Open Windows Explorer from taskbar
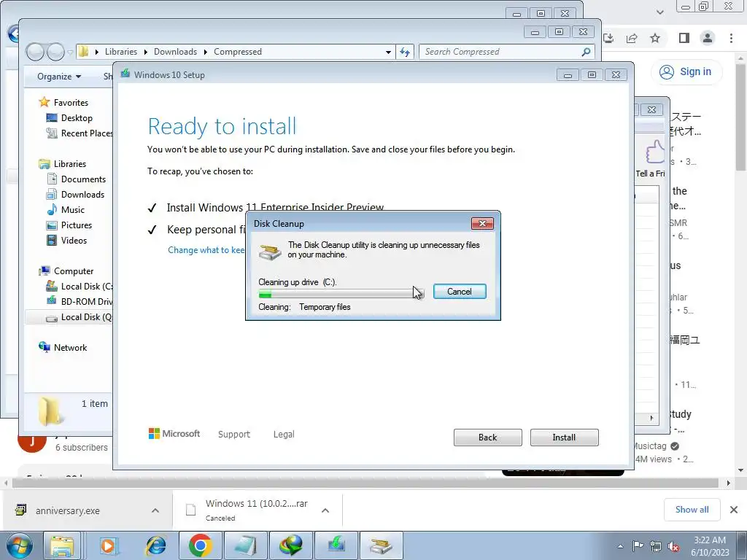Viewport: 747px width, 560px height. point(63,545)
